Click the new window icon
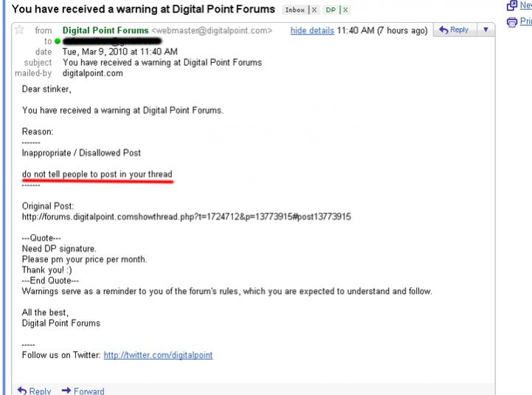The image size is (532, 395). (511, 5)
